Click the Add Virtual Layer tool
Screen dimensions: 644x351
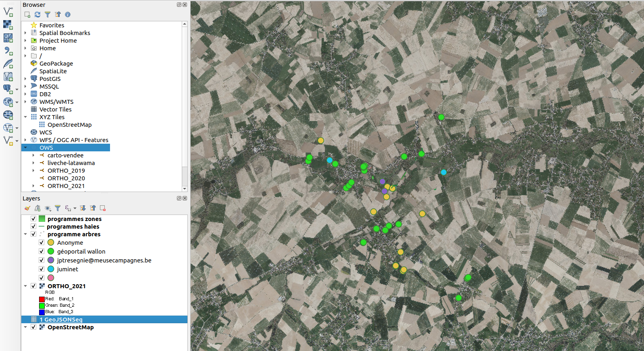pos(8,76)
